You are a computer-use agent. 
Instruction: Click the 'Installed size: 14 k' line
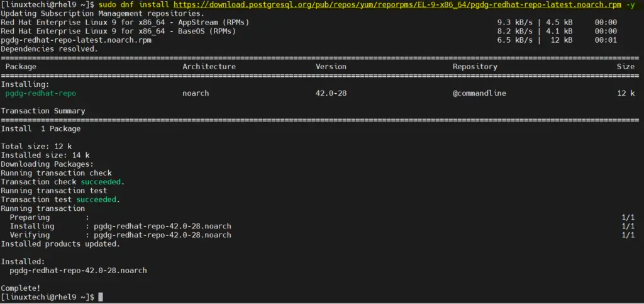pos(45,155)
